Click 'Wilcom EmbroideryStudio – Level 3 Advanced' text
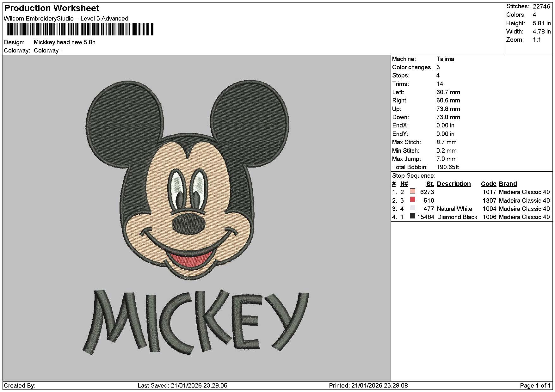Image resolution: width=555 pixels, height=392 pixels. (x=66, y=18)
